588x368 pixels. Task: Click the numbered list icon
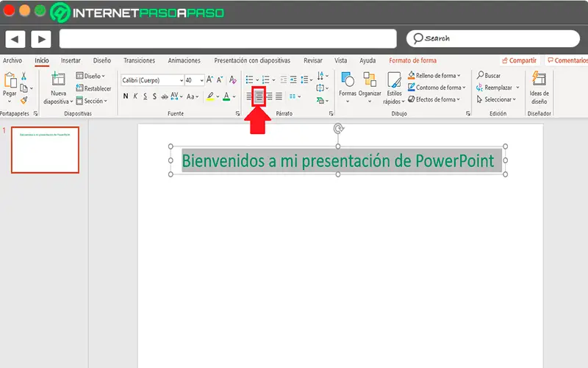point(266,79)
